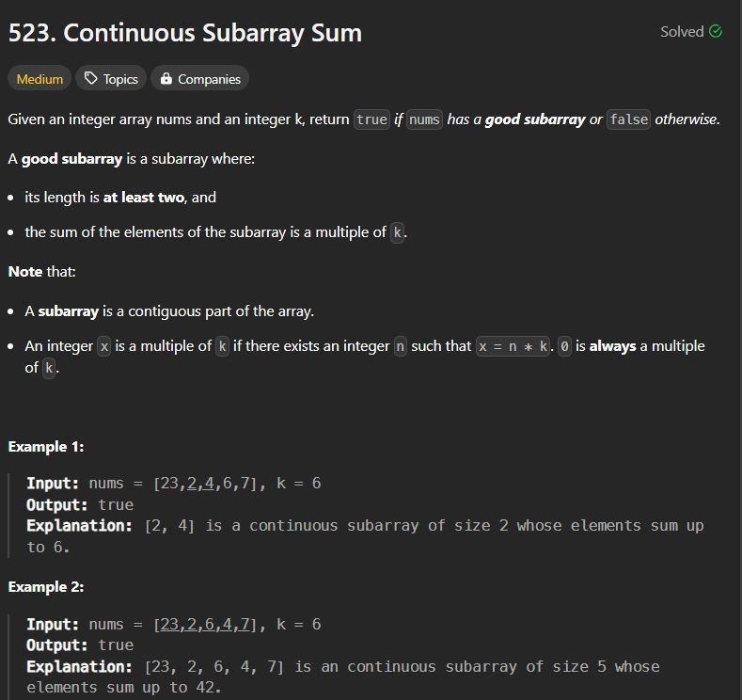Click the problem title Continuous Subarray Sum

click(x=184, y=33)
